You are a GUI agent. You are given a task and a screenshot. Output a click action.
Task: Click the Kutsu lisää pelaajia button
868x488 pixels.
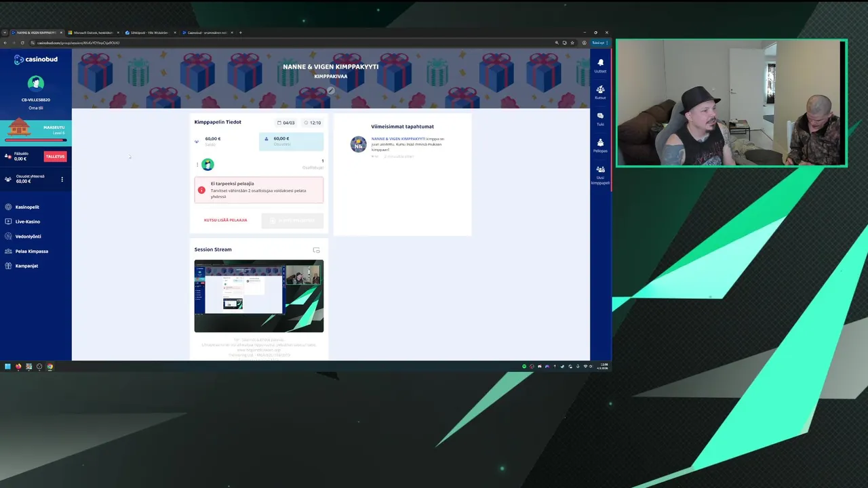pyautogui.click(x=226, y=220)
